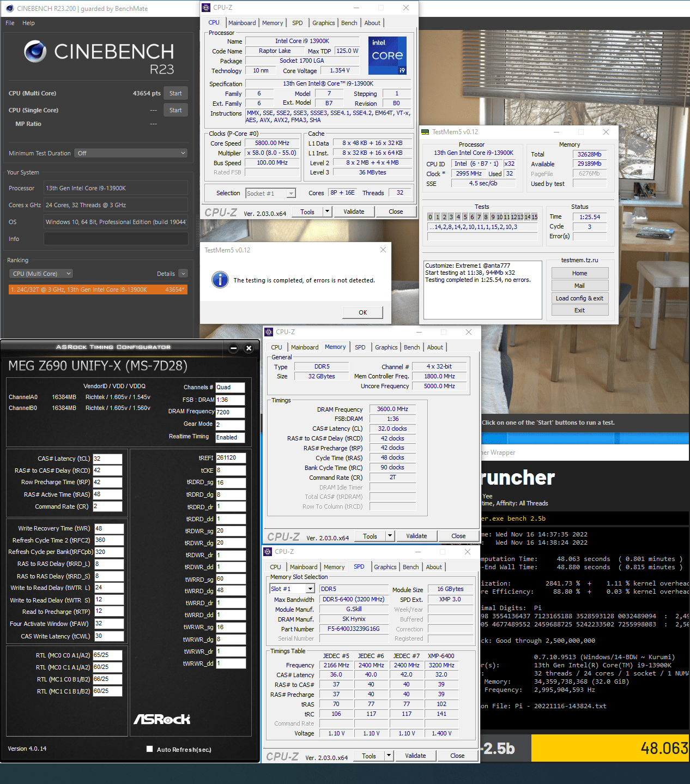Open the Help menu in Cinebench

click(x=28, y=23)
